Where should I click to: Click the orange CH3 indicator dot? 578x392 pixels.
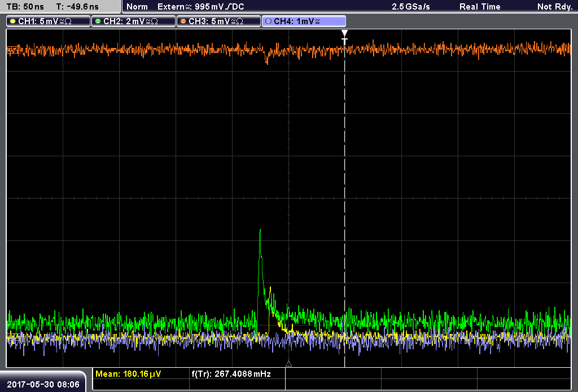click(183, 21)
